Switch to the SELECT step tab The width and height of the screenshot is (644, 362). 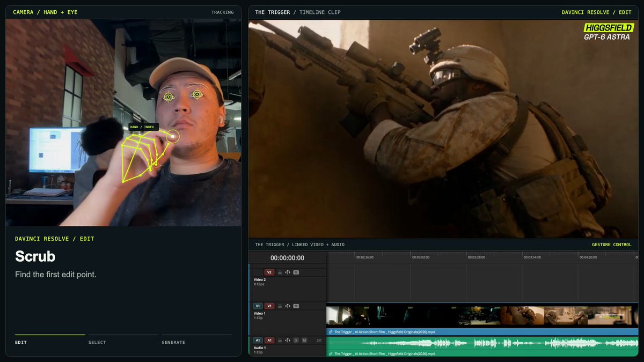click(97, 342)
